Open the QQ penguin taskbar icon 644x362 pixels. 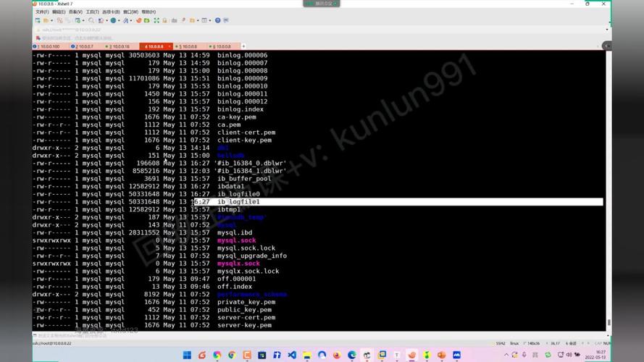tap(367, 355)
